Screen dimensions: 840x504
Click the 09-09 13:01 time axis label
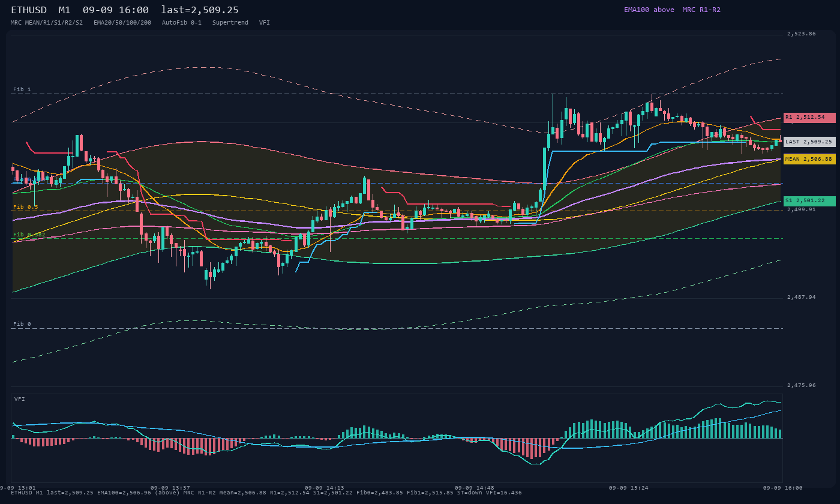click(18, 488)
